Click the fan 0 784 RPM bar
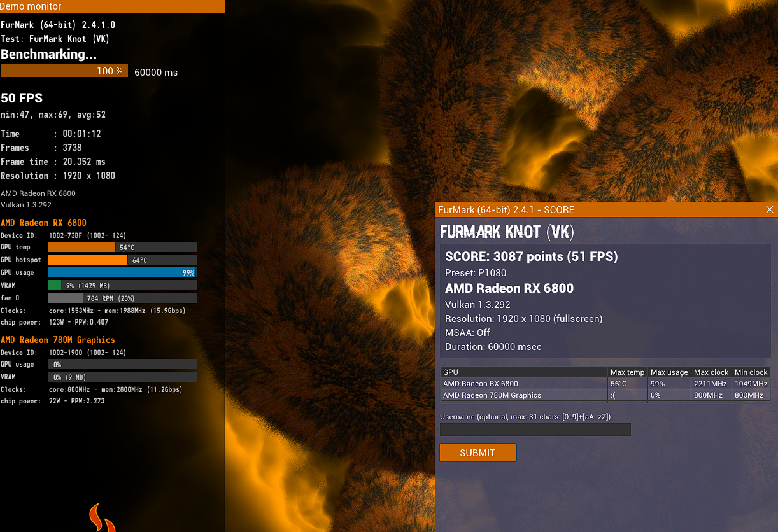Image resolution: width=778 pixels, height=532 pixels. click(x=122, y=298)
